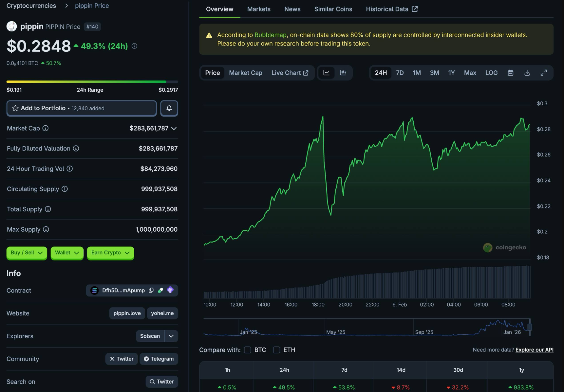Switch to the Markets tab

click(259, 9)
